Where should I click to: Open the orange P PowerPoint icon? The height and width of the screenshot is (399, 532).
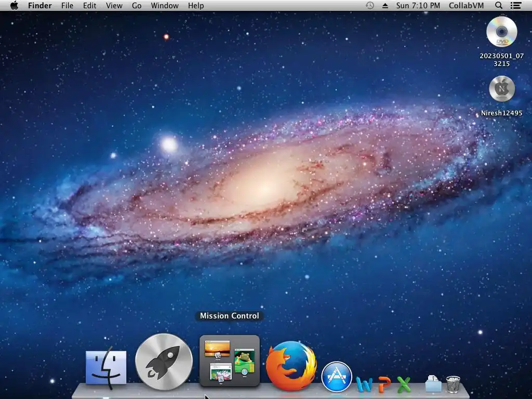[x=384, y=385]
